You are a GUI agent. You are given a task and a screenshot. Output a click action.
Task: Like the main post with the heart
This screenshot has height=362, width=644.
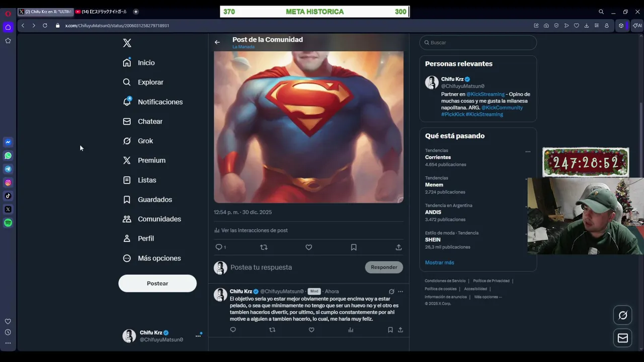[309, 247]
